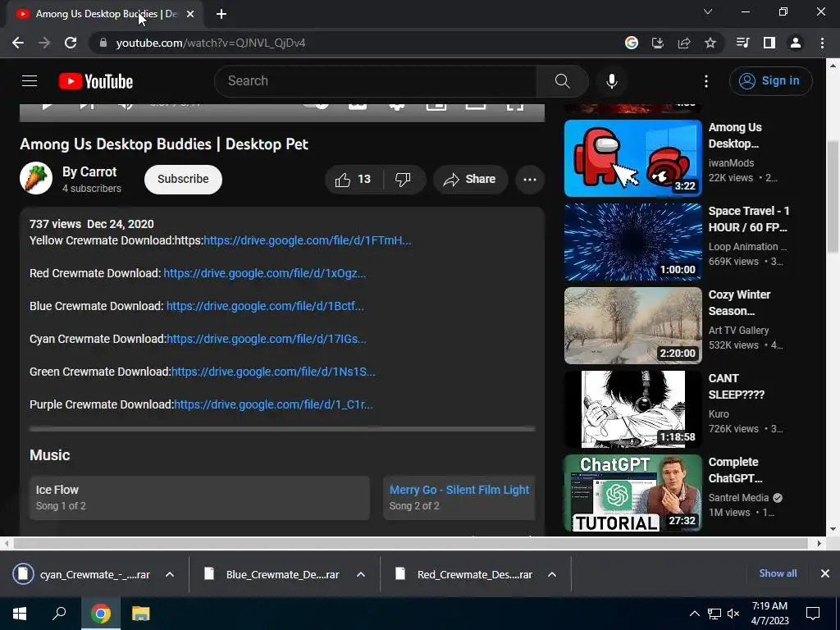Image resolution: width=840 pixels, height=630 pixels.
Task: Expand options for cyan_Crewmate download
Action: click(x=170, y=574)
